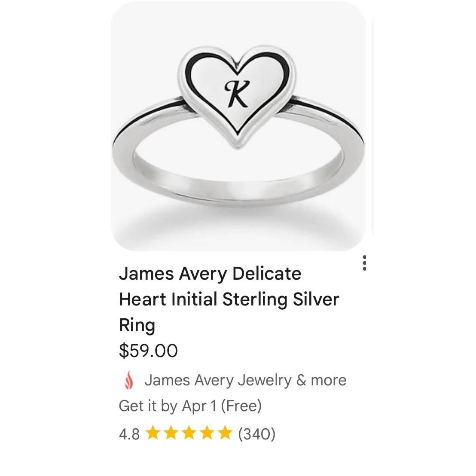The height and width of the screenshot is (476, 476).
Task: Select the fourth gold rating star
Action: tap(207, 433)
